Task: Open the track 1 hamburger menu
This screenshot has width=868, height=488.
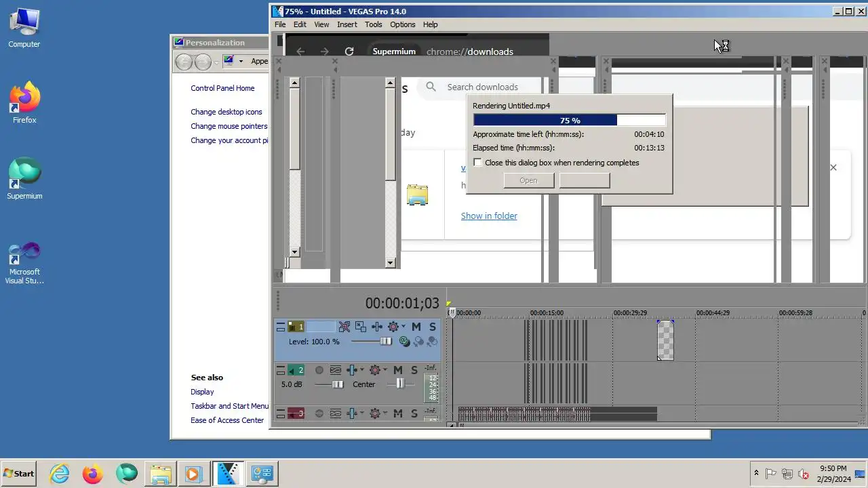Action: click(280, 327)
